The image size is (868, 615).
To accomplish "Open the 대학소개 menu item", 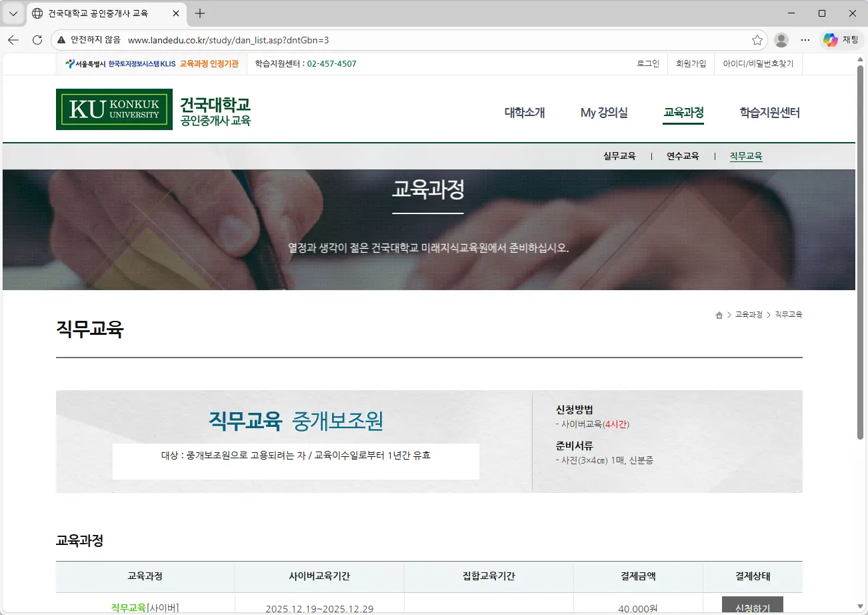I will 524,113.
